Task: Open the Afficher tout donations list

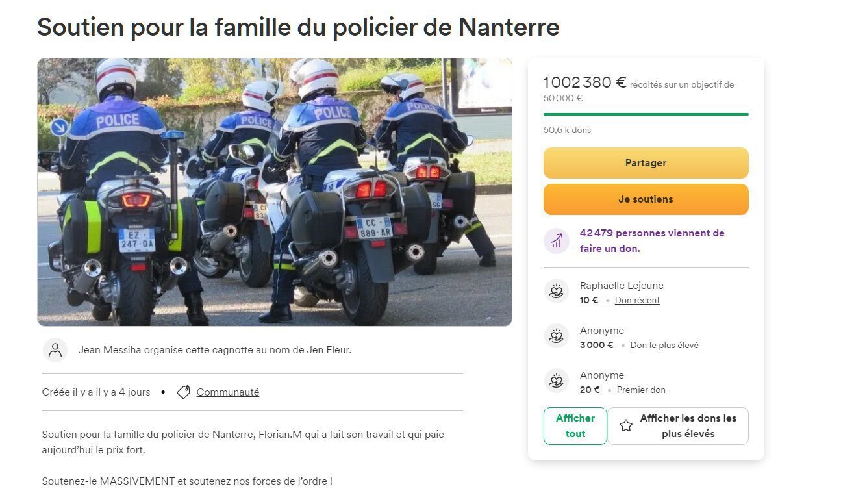Action: 575,426
